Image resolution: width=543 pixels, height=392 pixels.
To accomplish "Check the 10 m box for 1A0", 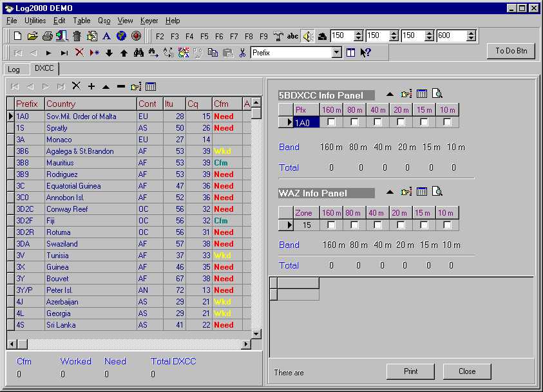I will pyautogui.click(x=448, y=122).
